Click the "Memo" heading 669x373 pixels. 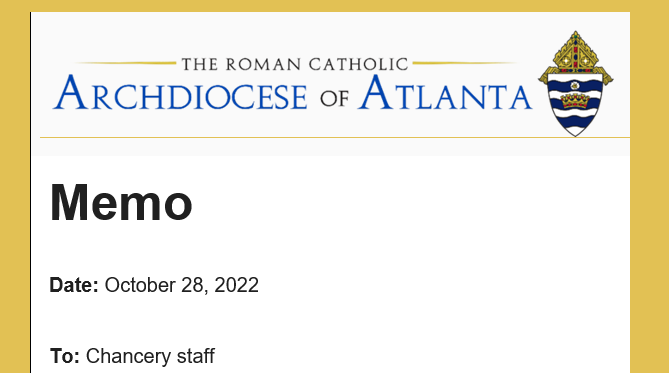coord(121,203)
